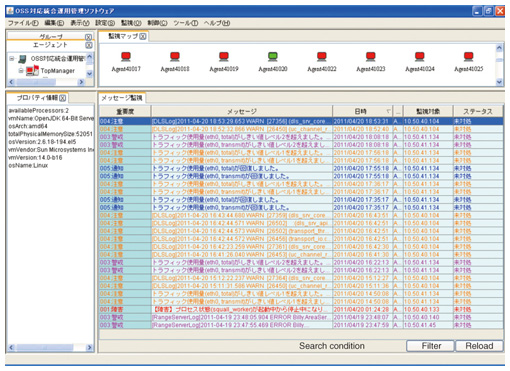Open the 制御 menu
Screen dimensions: 510x371
click(157, 23)
